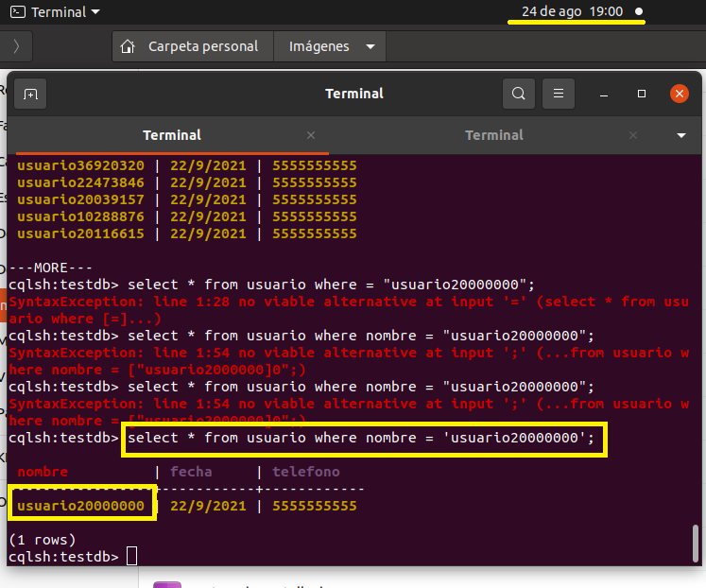706x588 pixels.
Task: Select the usuario36920320 row text
Action: 187,165
